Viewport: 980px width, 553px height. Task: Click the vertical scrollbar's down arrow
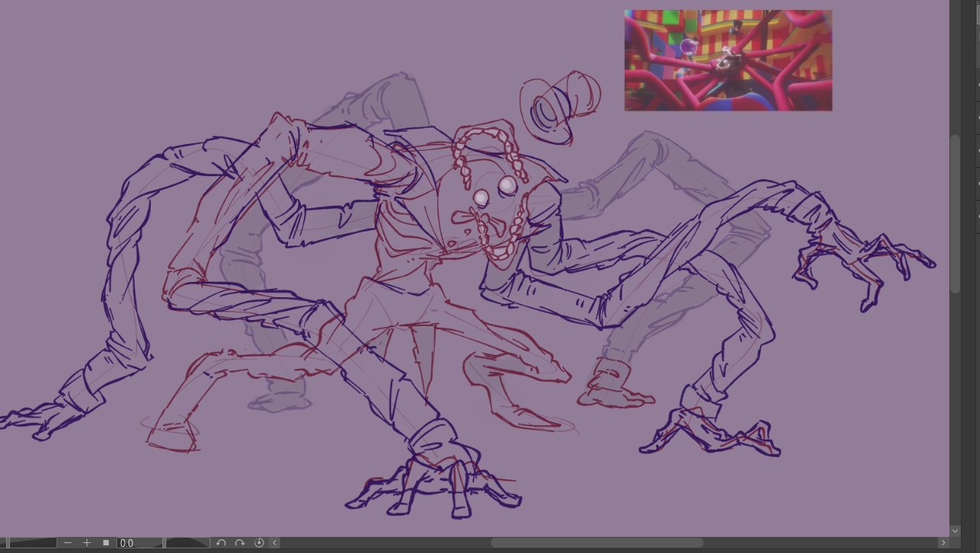click(x=955, y=530)
